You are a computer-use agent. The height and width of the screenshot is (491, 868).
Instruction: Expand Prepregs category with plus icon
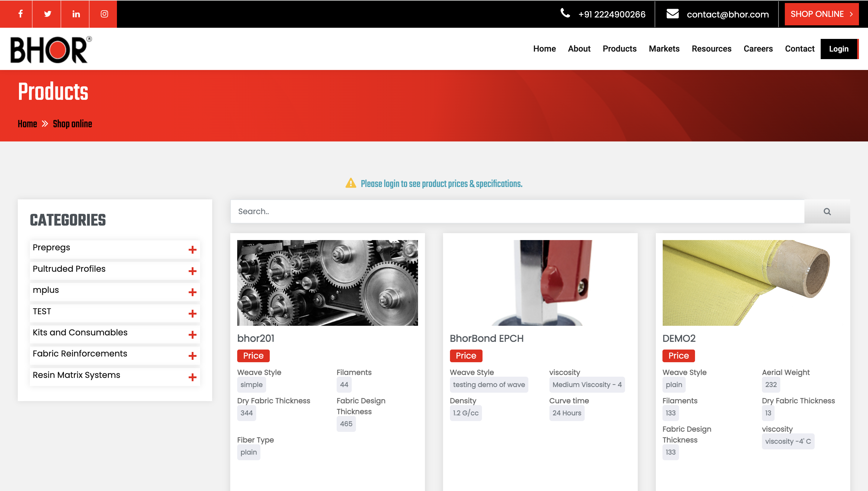[x=192, y=249]
